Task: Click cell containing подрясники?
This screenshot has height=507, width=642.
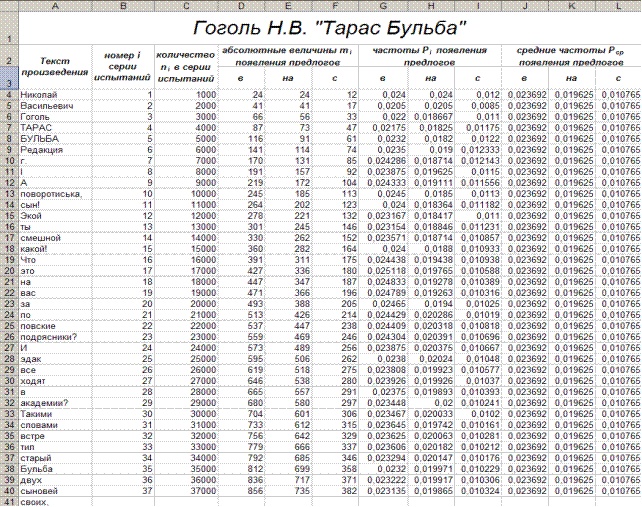Action: (x=55, y=337)
